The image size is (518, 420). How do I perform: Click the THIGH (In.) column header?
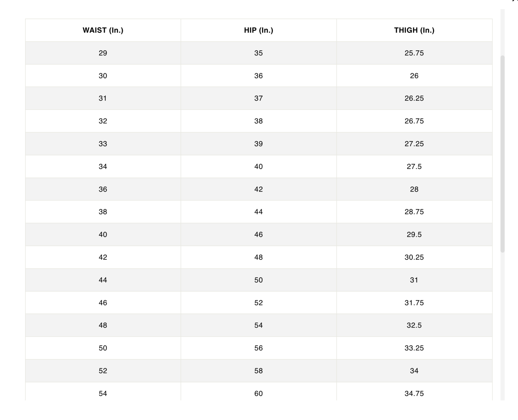point(414,30)
